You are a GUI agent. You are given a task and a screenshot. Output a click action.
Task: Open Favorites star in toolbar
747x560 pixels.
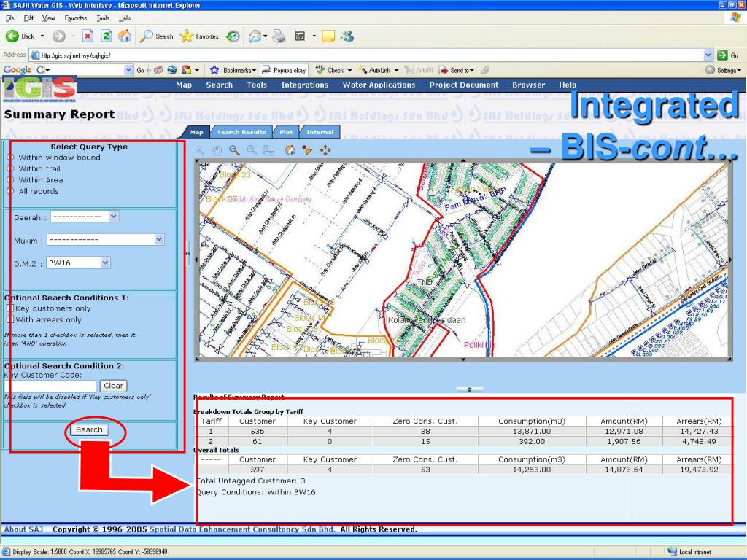pos(199,36)
